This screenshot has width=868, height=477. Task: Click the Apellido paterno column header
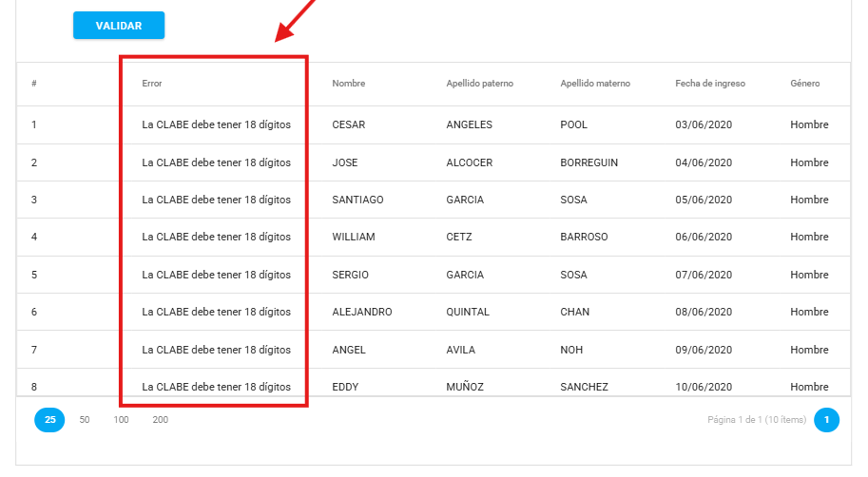[x=479, y=84]
